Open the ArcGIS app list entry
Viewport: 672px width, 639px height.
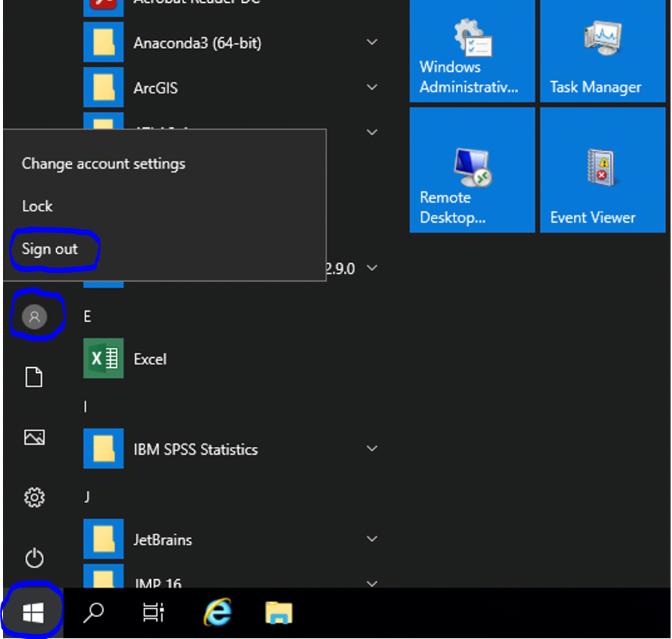pyautogui.click(x=156, y=88)
